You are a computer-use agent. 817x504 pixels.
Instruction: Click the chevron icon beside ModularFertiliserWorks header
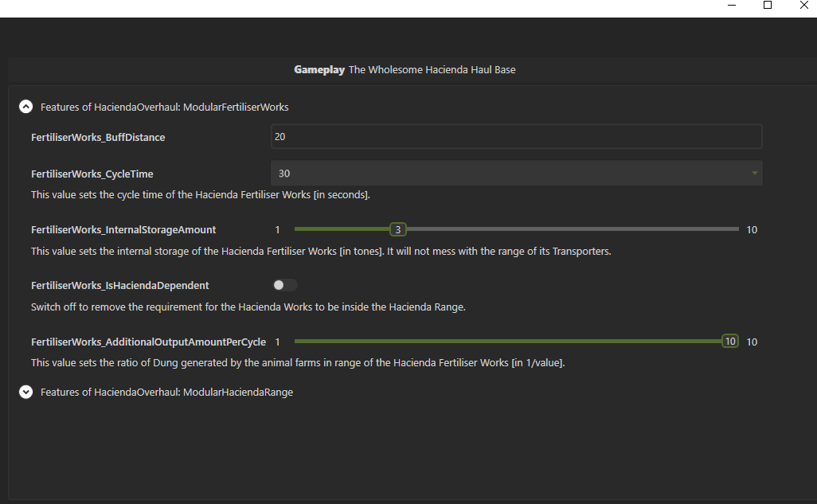click(x=26, y=106)
